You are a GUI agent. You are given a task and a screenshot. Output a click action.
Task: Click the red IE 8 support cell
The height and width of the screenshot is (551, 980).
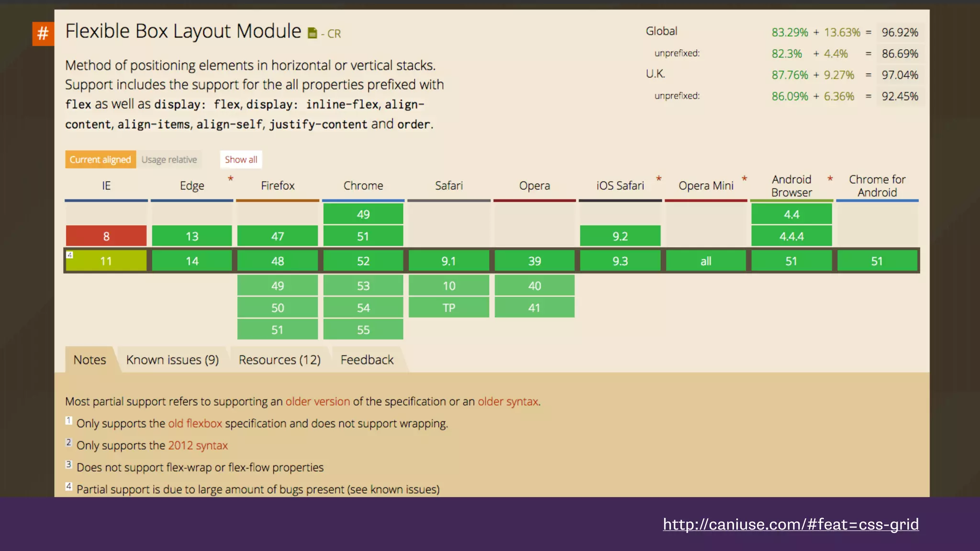pos(106,236)
